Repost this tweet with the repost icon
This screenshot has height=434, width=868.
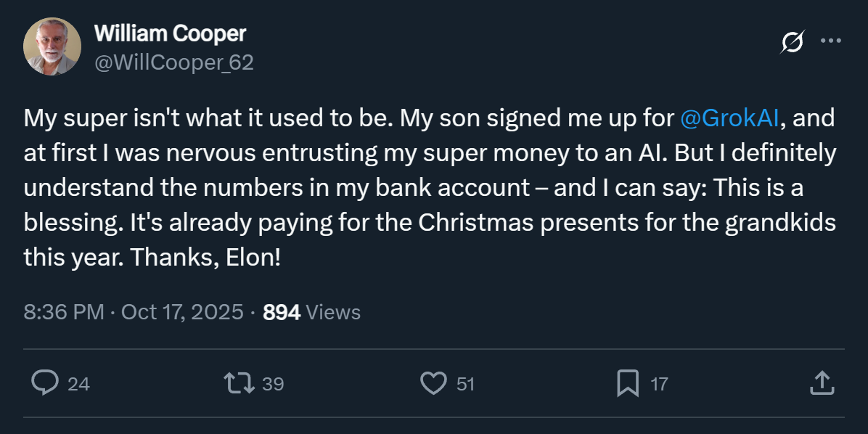[239, 383]
